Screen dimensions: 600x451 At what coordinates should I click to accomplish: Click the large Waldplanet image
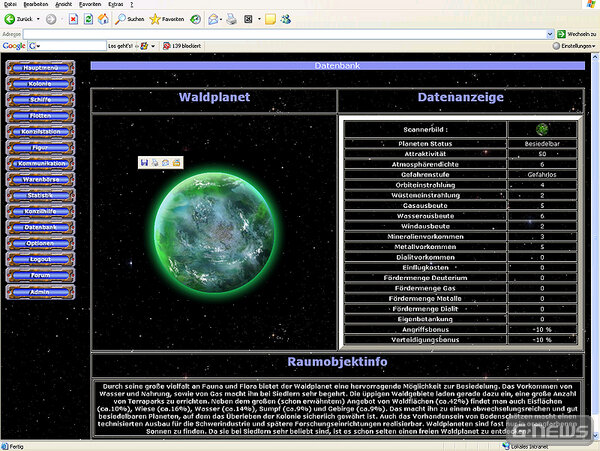(x=214, y=233)
